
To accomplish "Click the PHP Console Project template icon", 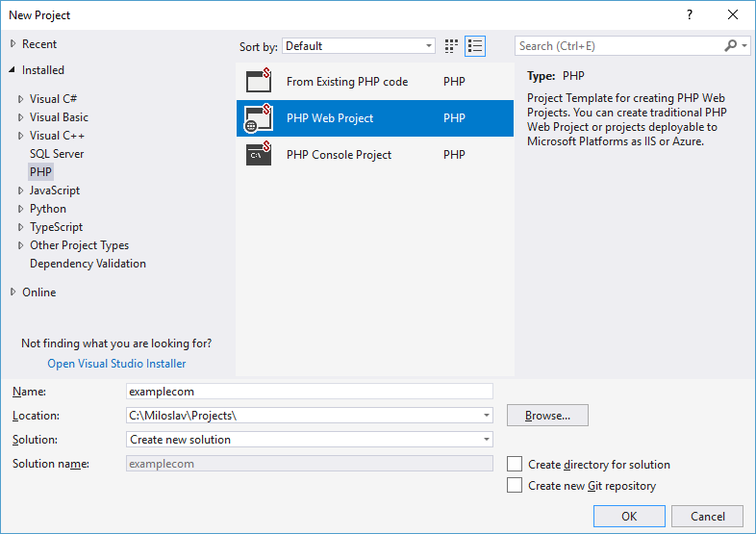I will [x=259, y=154].
